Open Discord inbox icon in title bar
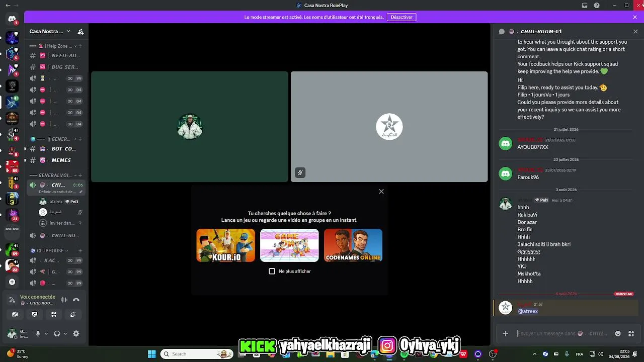The width and height of the screenshot is (644, 362). click(585, 6)
